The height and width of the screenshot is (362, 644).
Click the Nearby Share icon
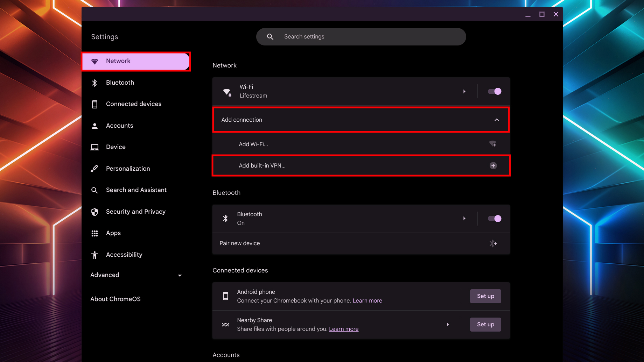pos(226,325)
